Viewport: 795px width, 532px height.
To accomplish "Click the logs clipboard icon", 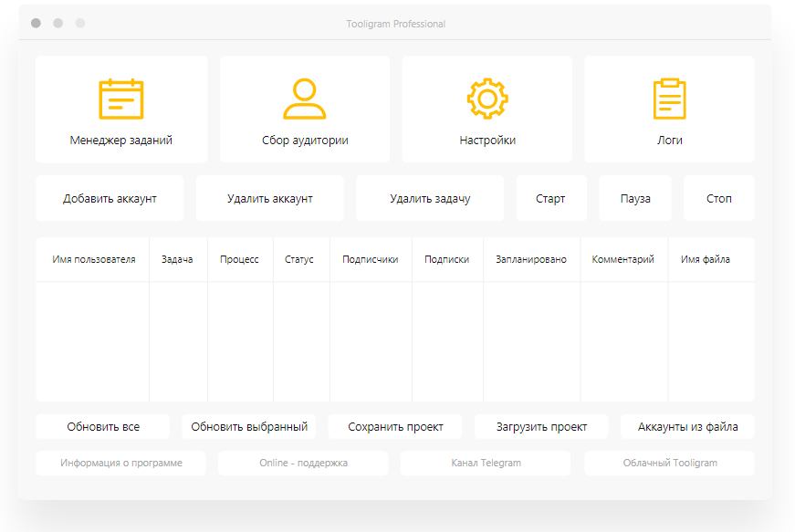I will (x=669, y=99).
